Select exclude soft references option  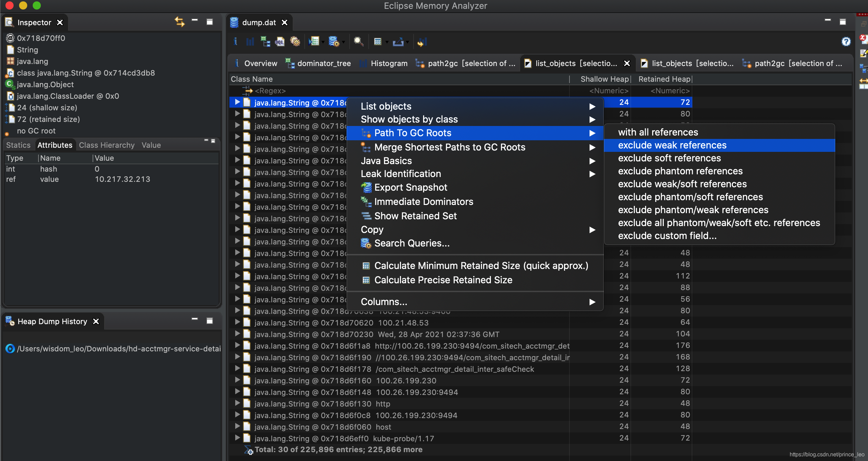(x=669, y=158)
